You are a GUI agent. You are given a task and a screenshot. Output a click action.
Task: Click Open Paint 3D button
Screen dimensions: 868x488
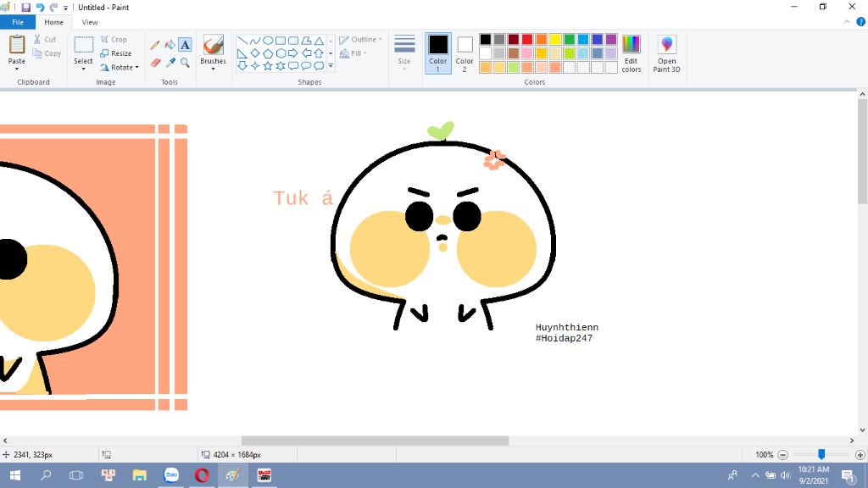tap(666, 53)
